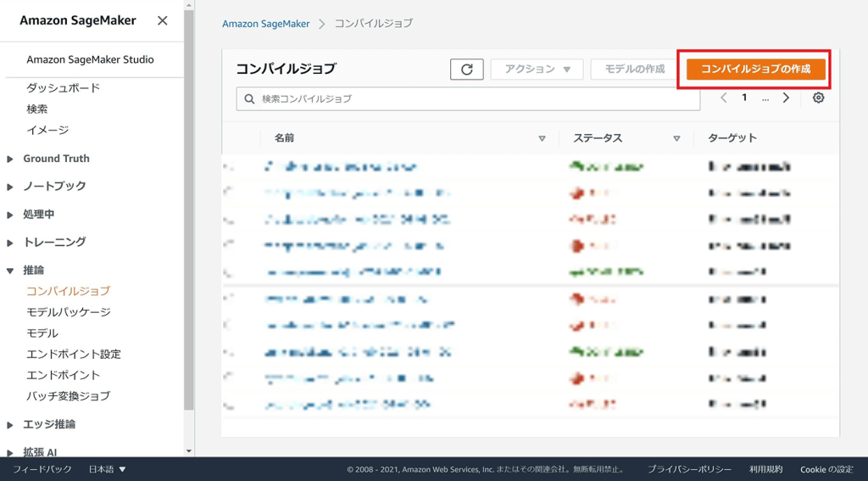Click コンパイルジョブの作成 button
This screenshot has height=481, width=868.
point(755,70)
